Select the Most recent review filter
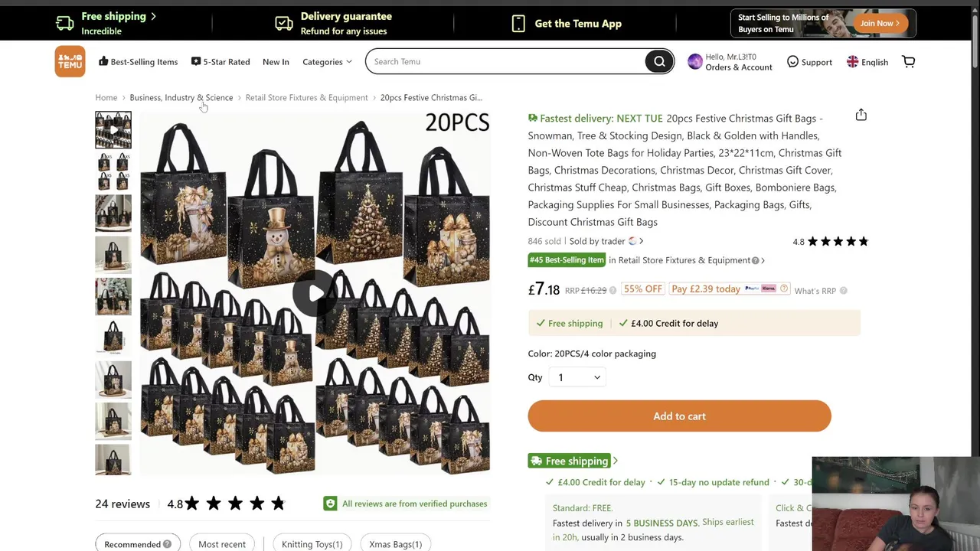980x551 pixels. pos(222,544)
